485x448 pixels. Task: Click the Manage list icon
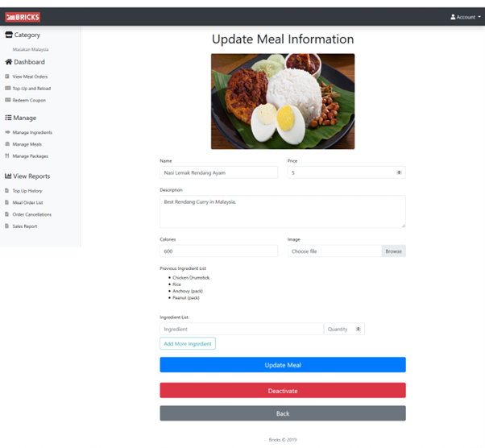pyautogui.click(x=8, y=118)
